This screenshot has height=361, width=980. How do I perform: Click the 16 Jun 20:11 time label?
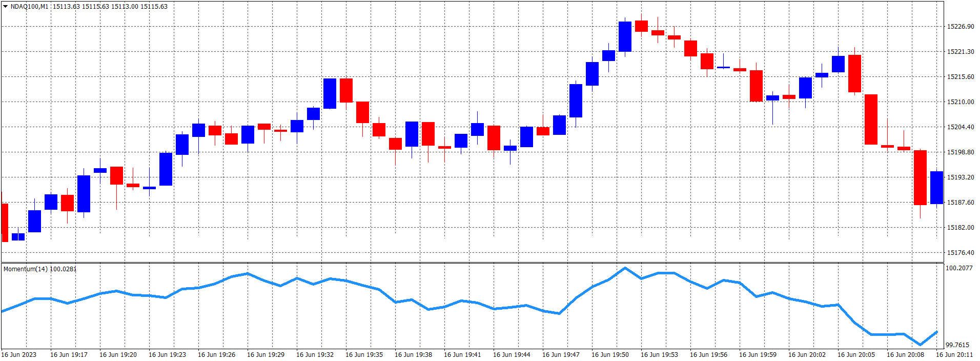tap(954, 355)
